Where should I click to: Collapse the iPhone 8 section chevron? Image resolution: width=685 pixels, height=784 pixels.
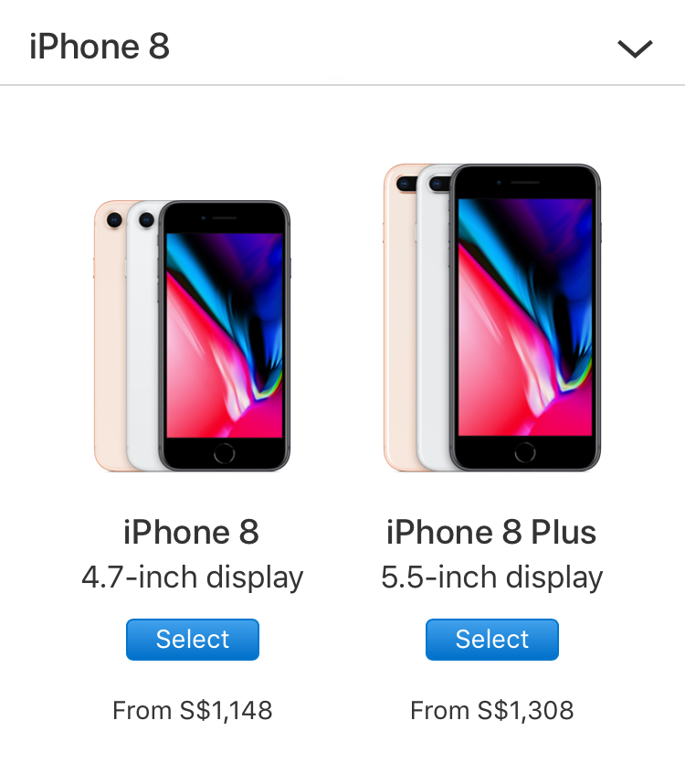coord(635,48)
